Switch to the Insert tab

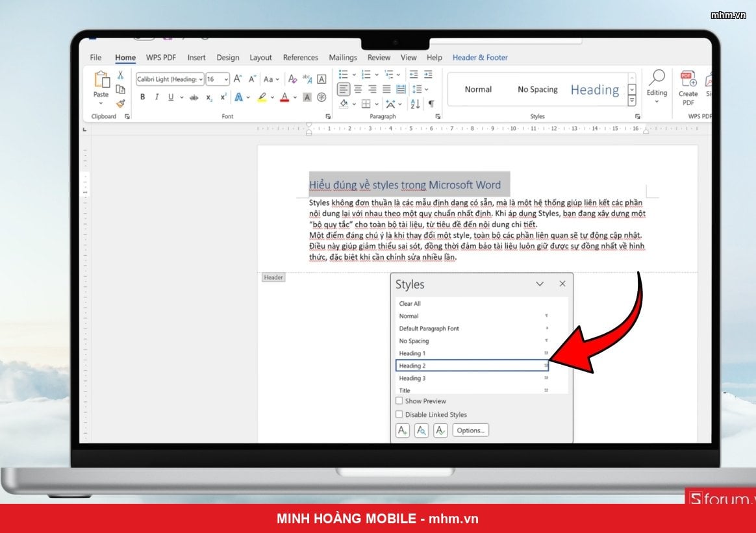point(196,57)
